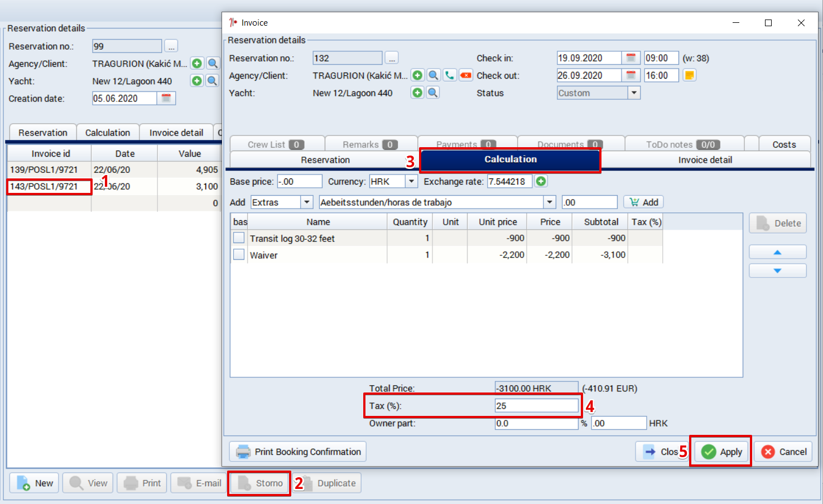823x504 pixels.
Task: Click Name column header in calculation table
Action: tap(318, 222)
